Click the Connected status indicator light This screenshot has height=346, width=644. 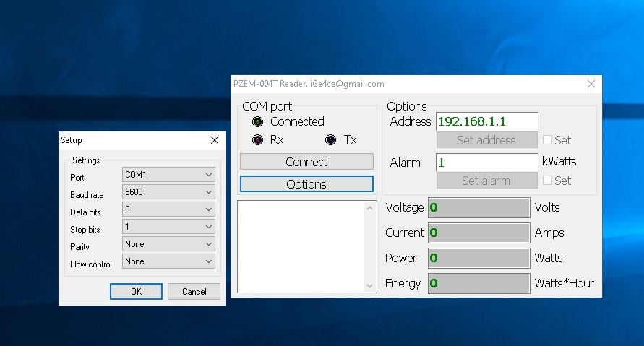point(258,121)
